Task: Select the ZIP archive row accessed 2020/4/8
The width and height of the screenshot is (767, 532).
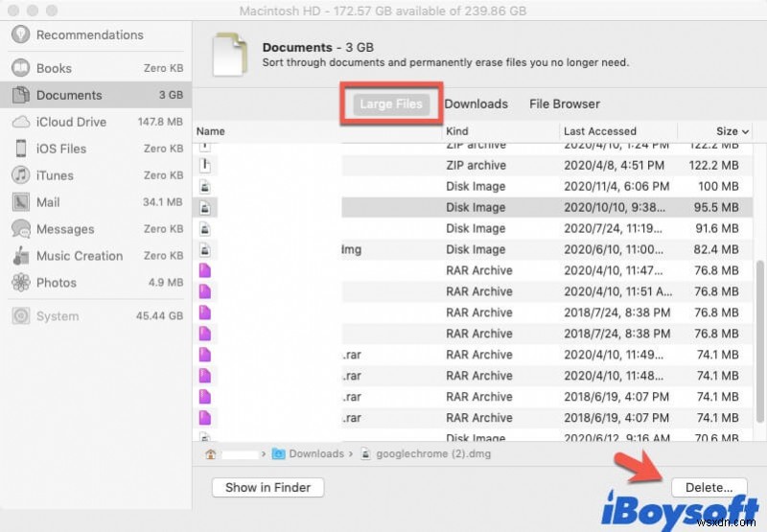Action: [x=473, y=165]
